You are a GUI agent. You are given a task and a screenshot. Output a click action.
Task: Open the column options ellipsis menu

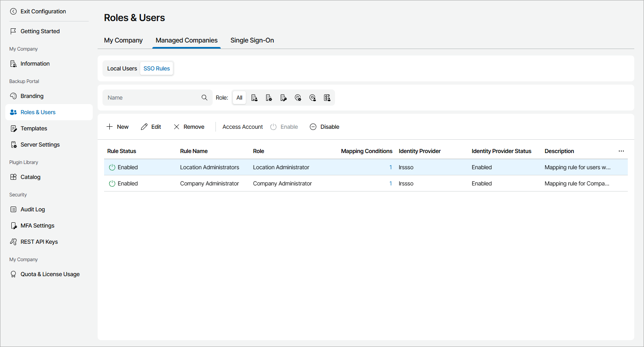point(621,151)
